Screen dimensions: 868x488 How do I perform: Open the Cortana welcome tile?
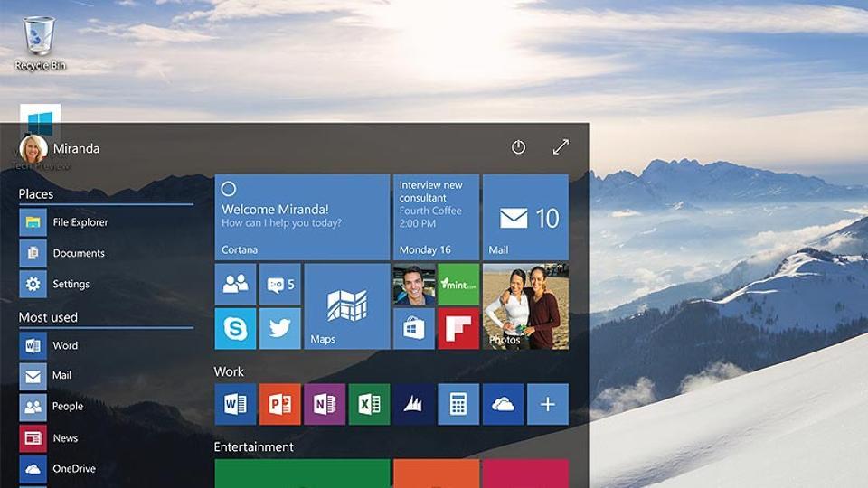[302, 218]
